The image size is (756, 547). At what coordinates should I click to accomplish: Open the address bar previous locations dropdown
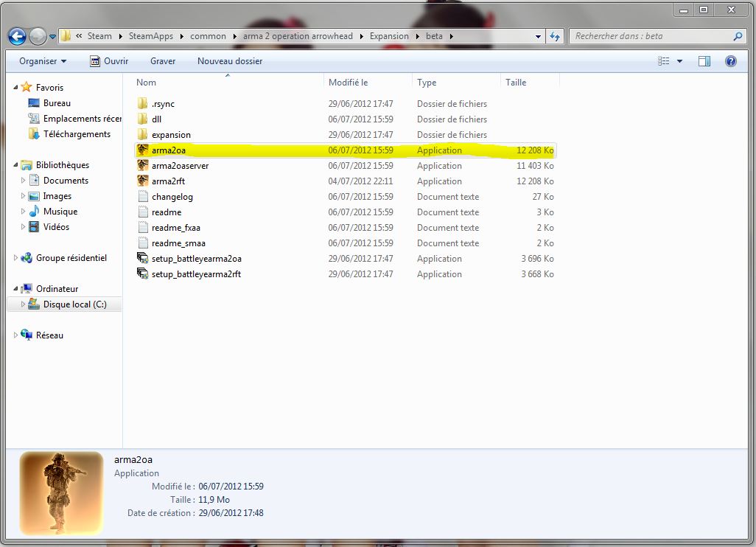tap(538, 36)
